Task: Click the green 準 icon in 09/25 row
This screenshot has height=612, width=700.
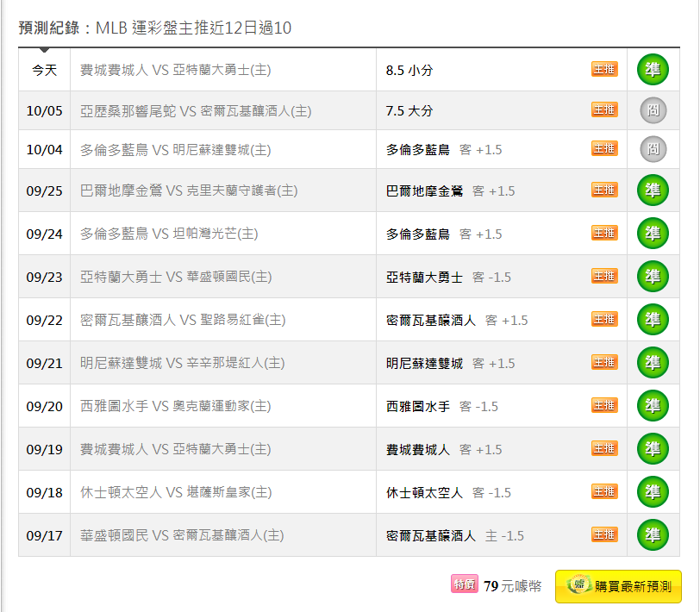Action: (653, 190)
